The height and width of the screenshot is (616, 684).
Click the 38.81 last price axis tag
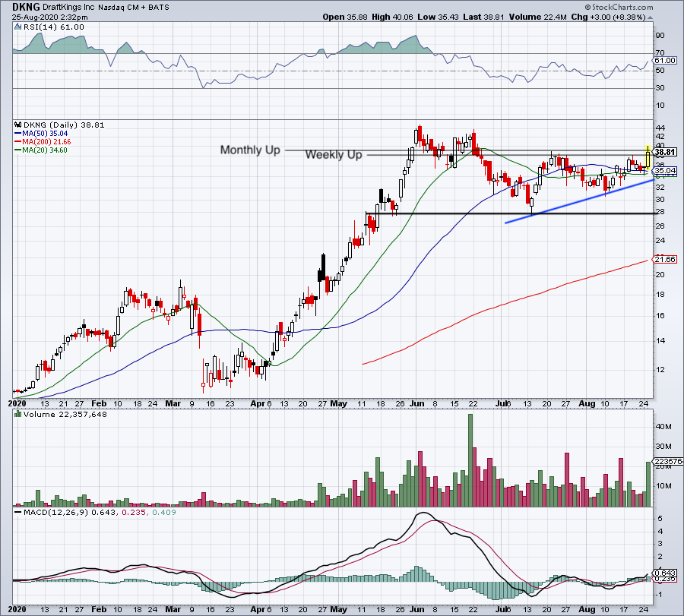(665, 152)
